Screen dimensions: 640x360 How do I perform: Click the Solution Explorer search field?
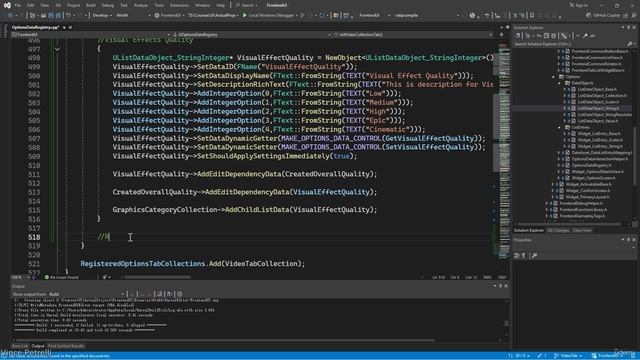570,44
